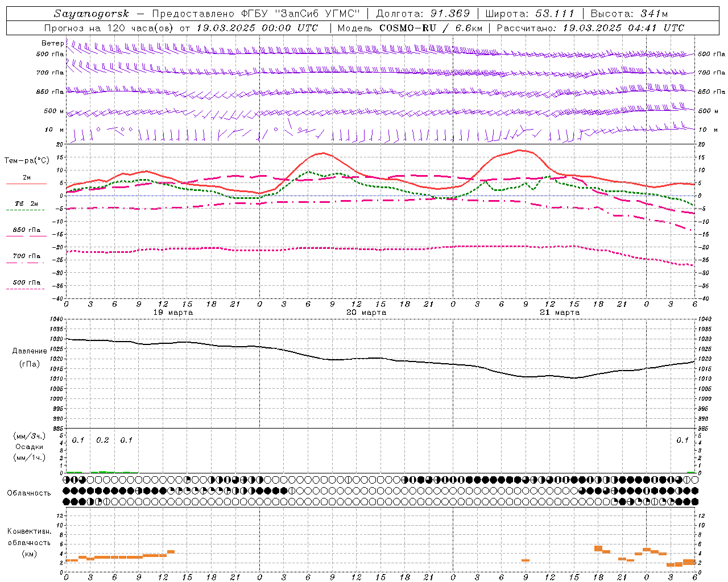728x582 pixels.
Task: Click the left 10 м wind level label
Action: click(x=54, y=130)
